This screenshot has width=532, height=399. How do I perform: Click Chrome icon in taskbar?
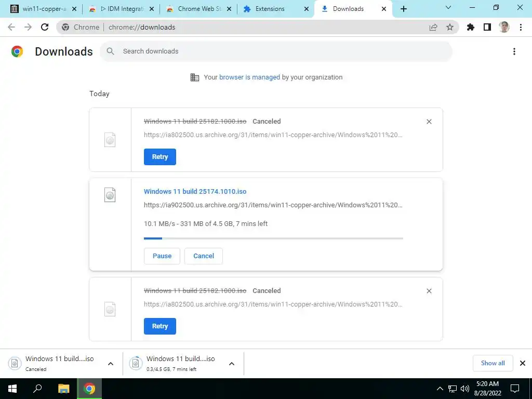tap(89, 389)
